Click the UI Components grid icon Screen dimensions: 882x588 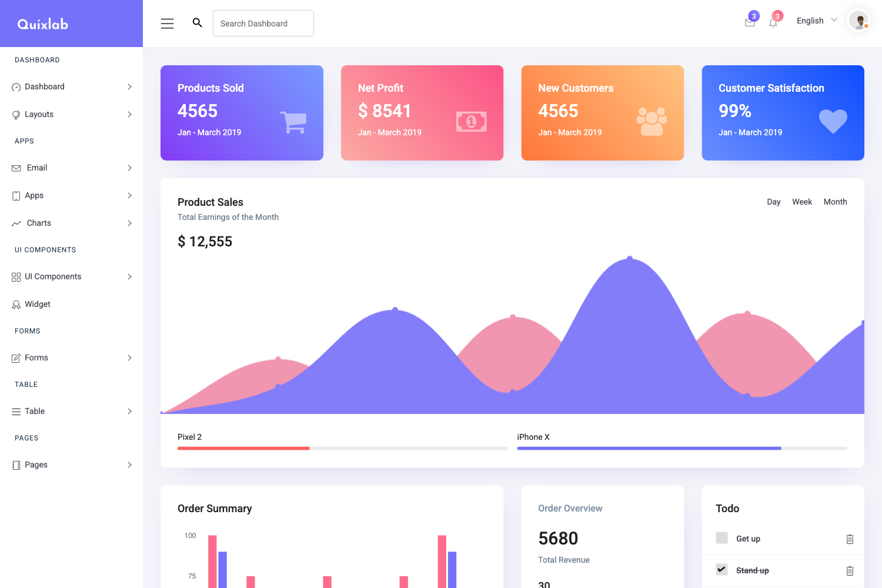pyautogui.click(x=16, y=277)
